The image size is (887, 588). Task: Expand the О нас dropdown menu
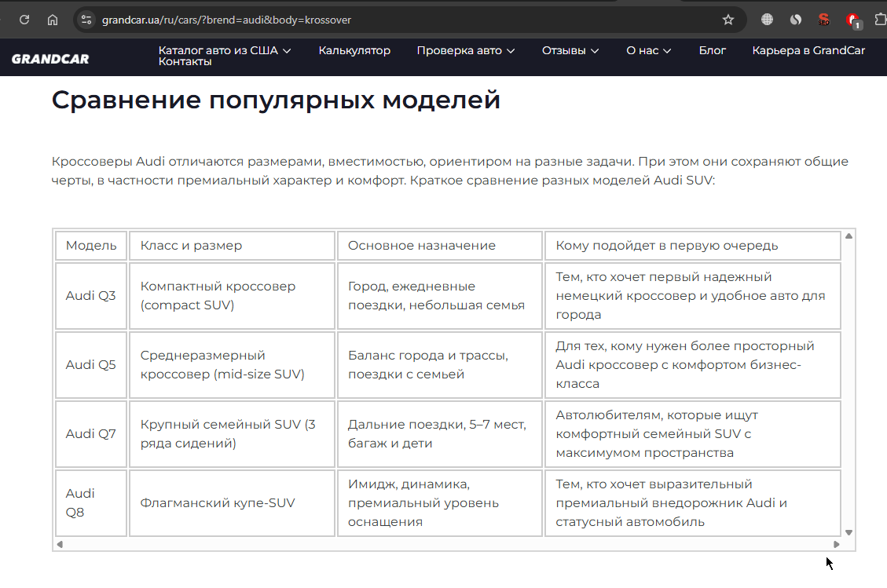[x=648, y=50]
